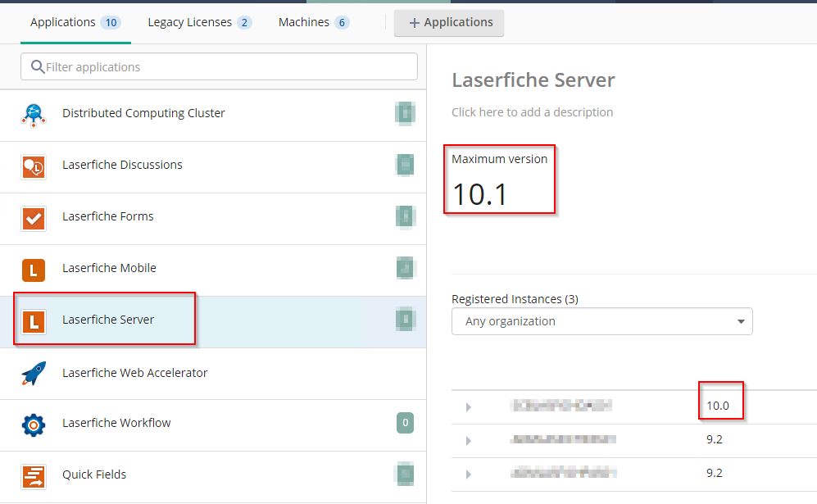Click the + Applications button
The width and height of the screenshot is (817, 504).
point(448,22)
